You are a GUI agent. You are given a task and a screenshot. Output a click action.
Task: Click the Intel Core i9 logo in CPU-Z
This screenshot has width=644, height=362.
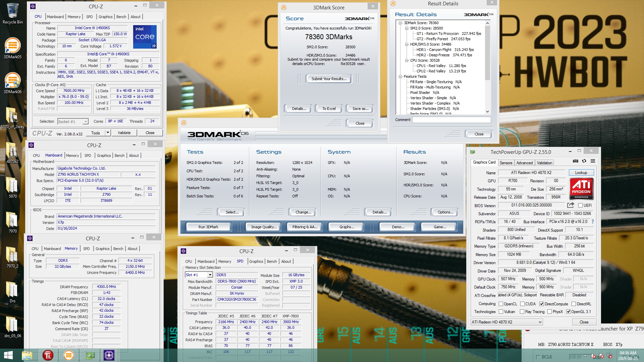pos(145,37)
